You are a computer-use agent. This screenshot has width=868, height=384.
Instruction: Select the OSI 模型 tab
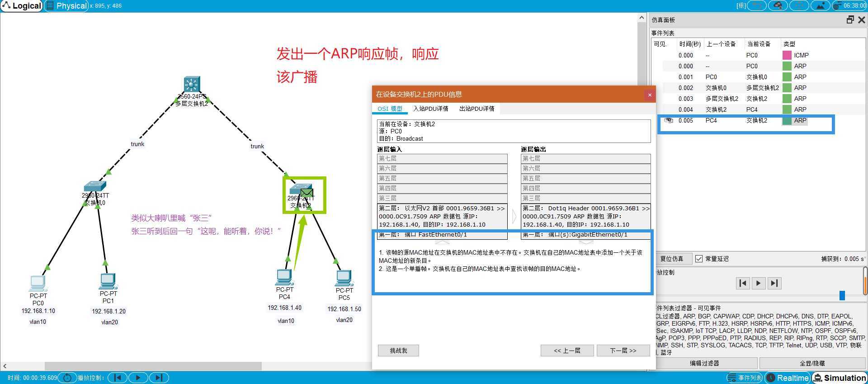click(390, 109)
